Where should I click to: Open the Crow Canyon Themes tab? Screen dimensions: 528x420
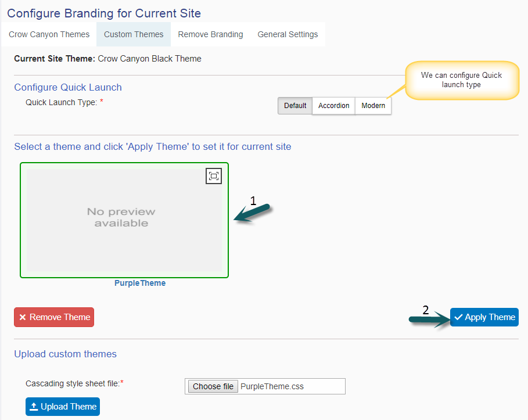pyautogui.click(x=49, y=34)
